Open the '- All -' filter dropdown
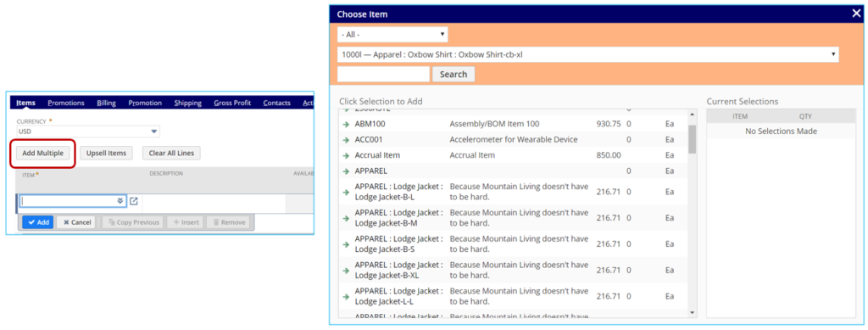 click(392, 34)
